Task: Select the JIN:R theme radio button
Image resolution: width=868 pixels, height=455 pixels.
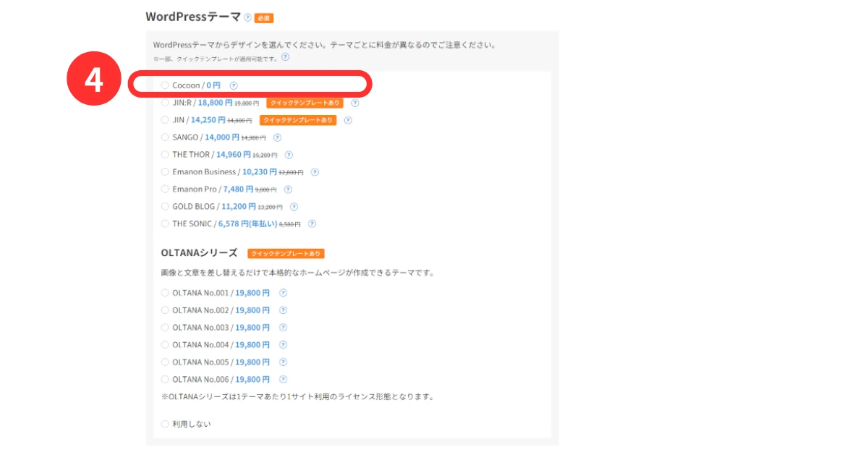Action: [165, 103]
